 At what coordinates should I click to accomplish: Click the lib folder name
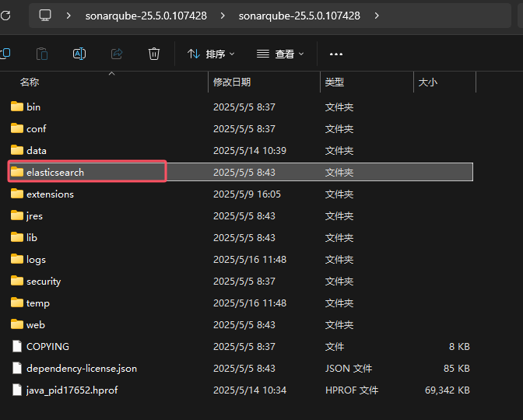[32, 238]
